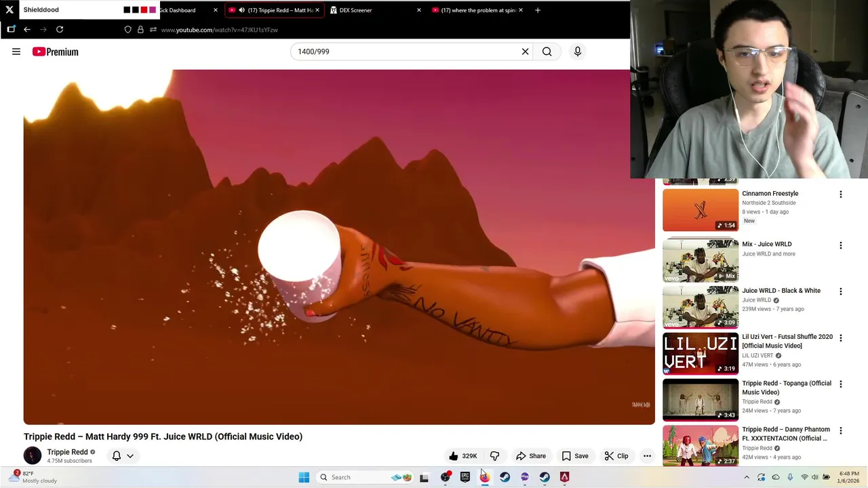Open Danny Phantom video thumbnail
This screenshot has height=488, width=868.
(701, 446)
